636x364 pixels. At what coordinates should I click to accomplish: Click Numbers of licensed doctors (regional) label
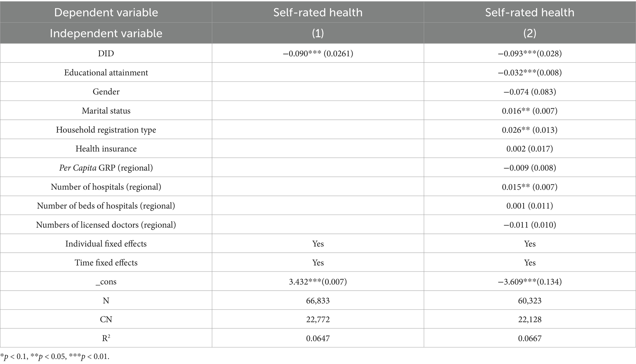106,225
